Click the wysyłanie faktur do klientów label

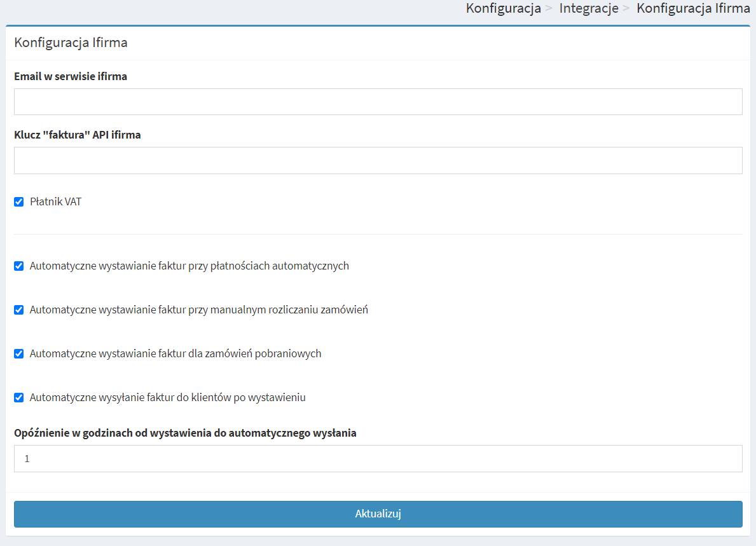168,397
